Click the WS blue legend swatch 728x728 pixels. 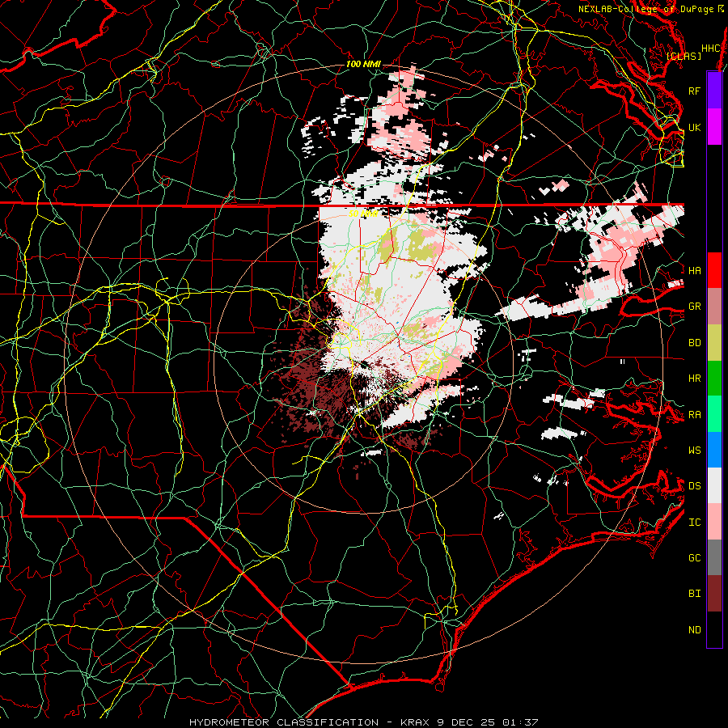714,450
